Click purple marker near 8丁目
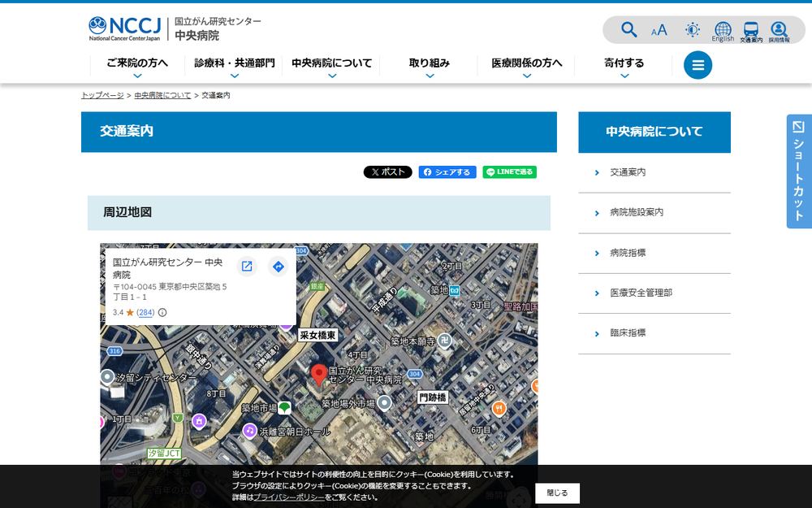Screen dimensions: 812x508 click(200, 421)
